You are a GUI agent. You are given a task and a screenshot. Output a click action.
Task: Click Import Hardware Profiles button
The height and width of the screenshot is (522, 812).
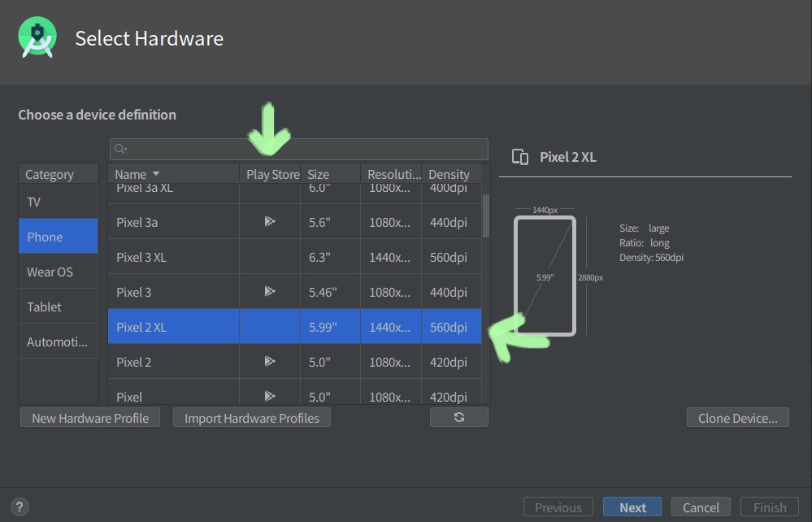click(252, 417)
